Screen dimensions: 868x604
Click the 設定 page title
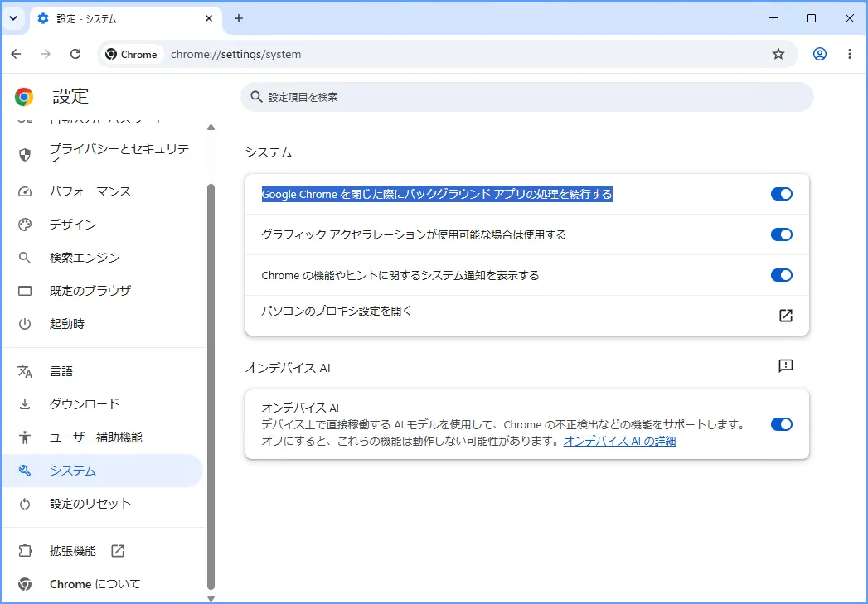click(x=70, y=96)
